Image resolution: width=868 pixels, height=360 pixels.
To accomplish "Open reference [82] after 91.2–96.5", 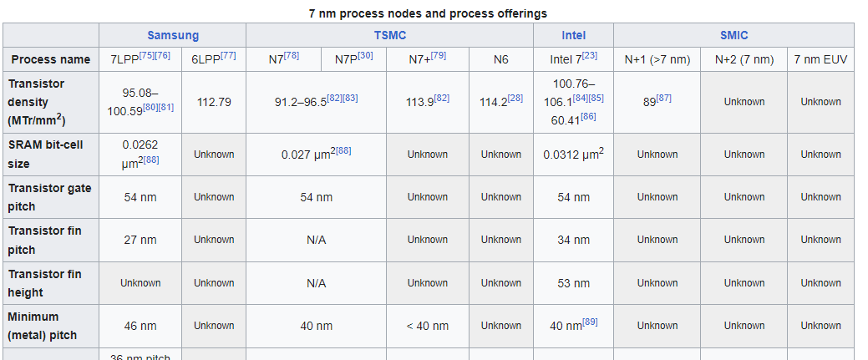I will tap(334, 98).
